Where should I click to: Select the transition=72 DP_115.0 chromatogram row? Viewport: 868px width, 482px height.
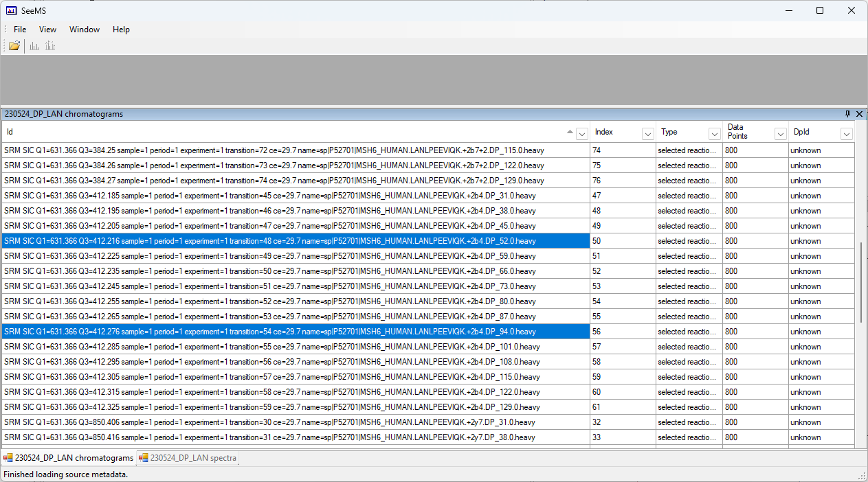[296, 150]
